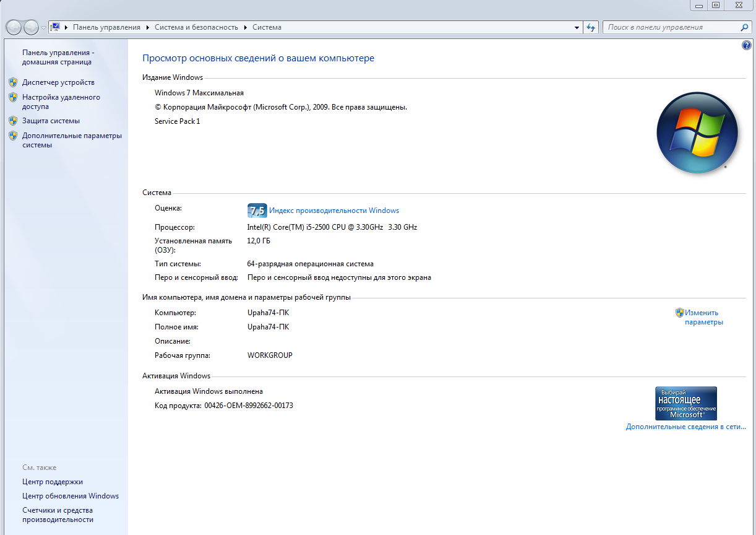The height and width of the screenshot is (535, 756).
Task: Select 'Система' breadcrumb segment
Action: 267,27
